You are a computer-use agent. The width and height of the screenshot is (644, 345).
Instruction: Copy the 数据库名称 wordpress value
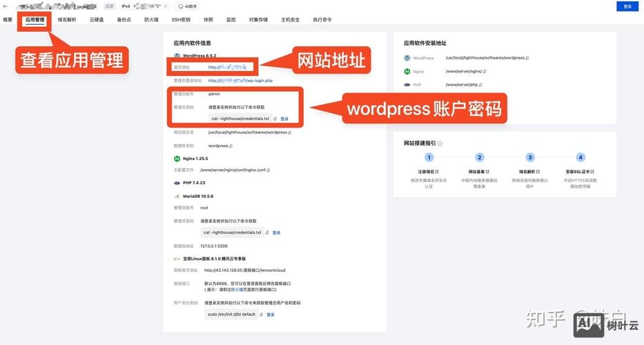(231, 146)
